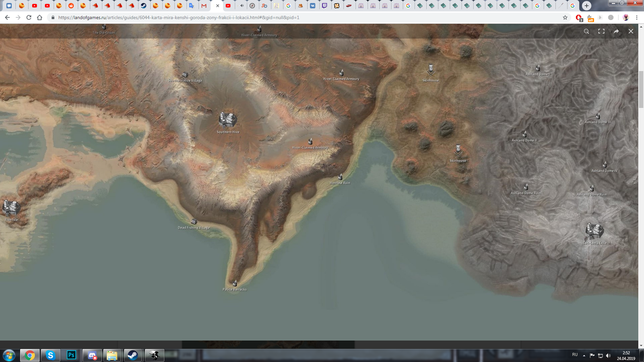Click the page's vertical scrollbar thumb

[x=641, y=89]
